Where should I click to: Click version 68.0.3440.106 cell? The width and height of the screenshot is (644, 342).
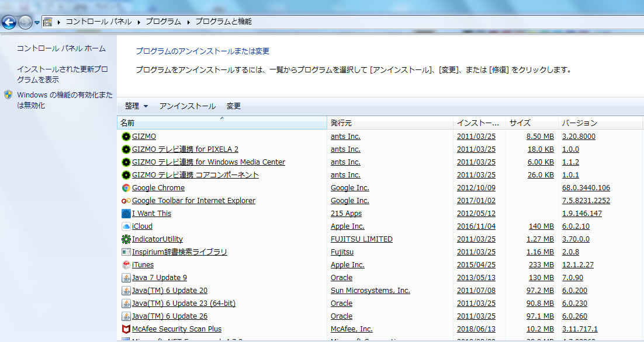586,188
